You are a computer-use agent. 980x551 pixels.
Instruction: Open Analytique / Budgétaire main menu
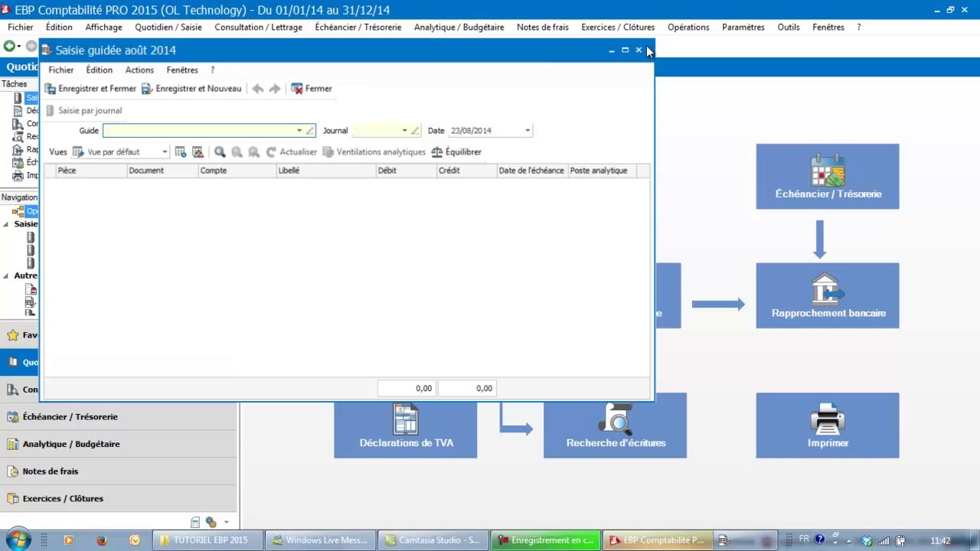(459, 27)
